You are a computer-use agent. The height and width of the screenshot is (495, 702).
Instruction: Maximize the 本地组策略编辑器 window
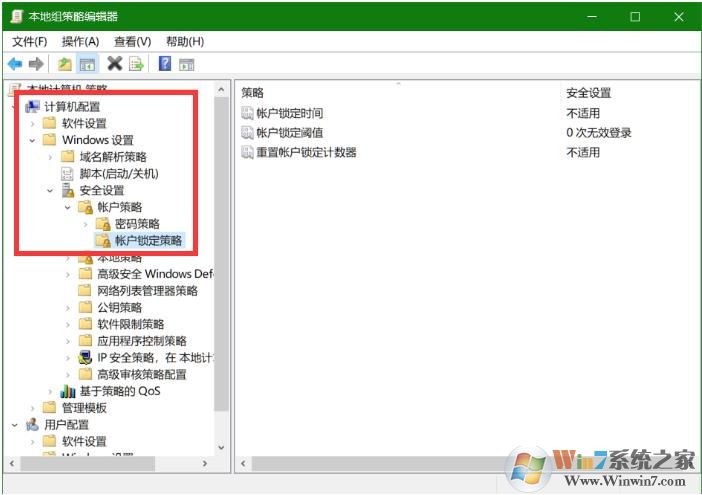pyautogui.click(x=635, y=17)
